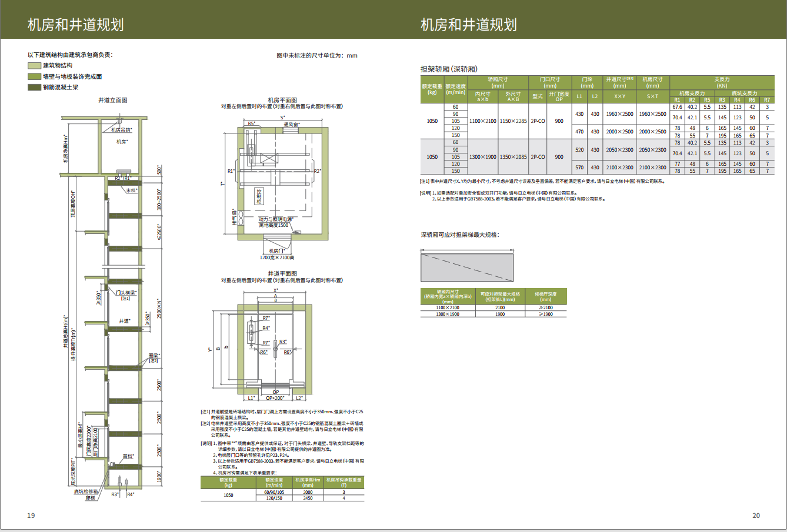Click the 建筑物结构 legend color swatch

tap(34, 66)
